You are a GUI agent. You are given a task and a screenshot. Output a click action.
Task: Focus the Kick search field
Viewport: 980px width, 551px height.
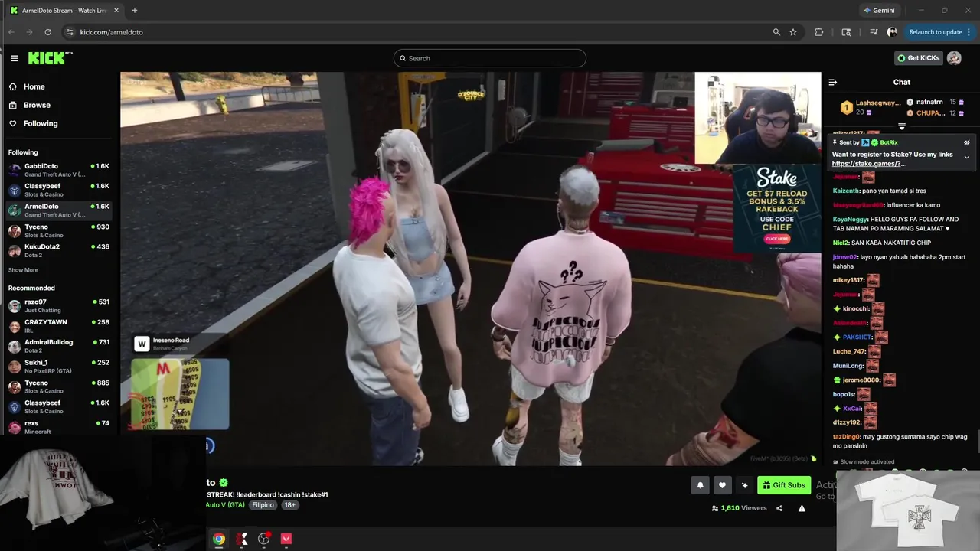click(x=490, y=58)
